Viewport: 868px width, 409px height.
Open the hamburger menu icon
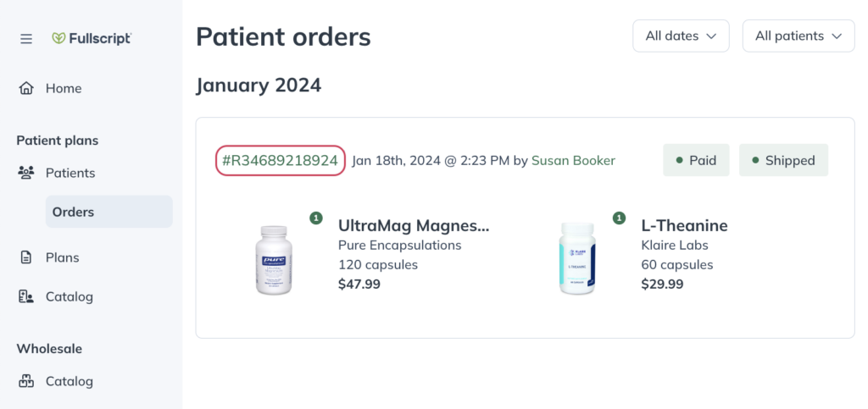(26, 39)
